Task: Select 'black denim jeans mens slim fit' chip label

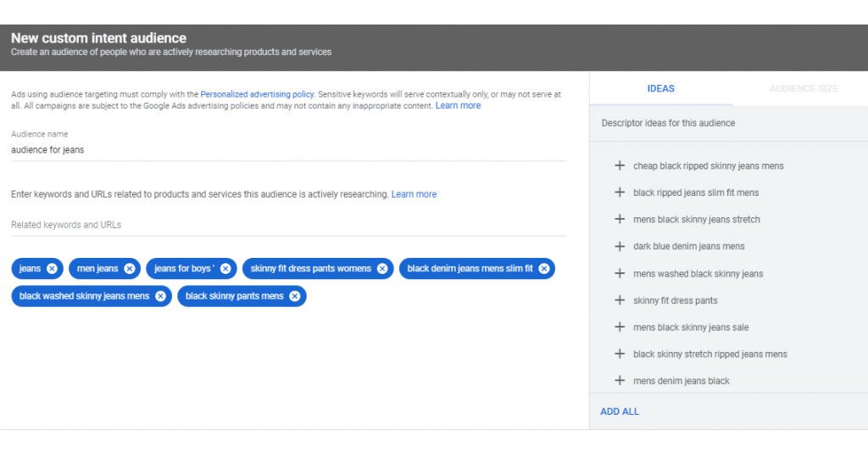Action: tap(470, 269)
